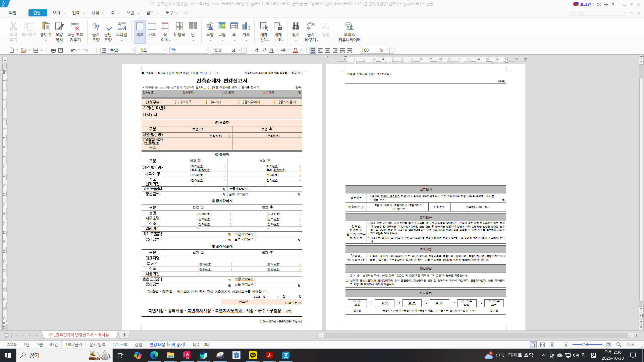Viewport: 644px width, 362px height.
Task: Toggle 삽입 insert mode in status bar
Action: tap(139, 345)
